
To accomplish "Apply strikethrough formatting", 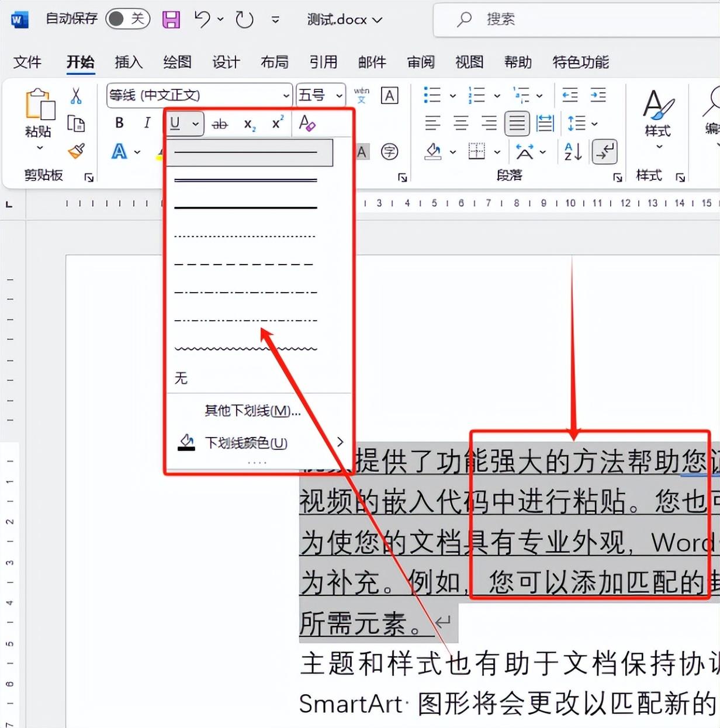I will (x=220, y=123).
